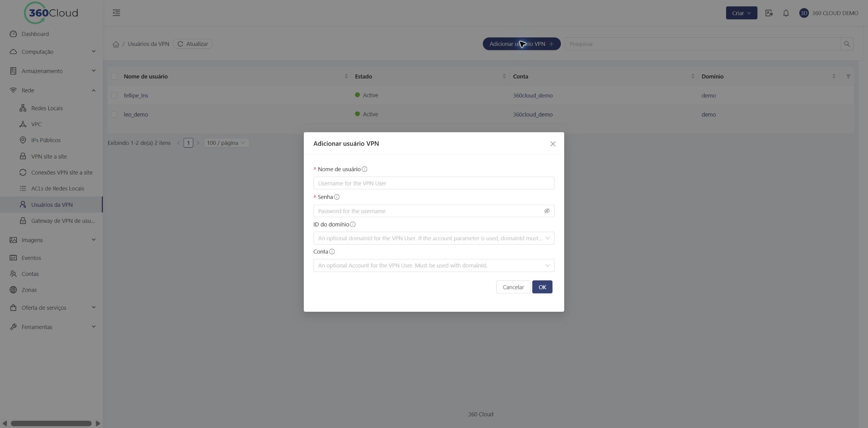The height and width of the screenshot is (428, 868).
Task: Sort by the Nome de usuário column arrows
Action: tap(346, 76)
